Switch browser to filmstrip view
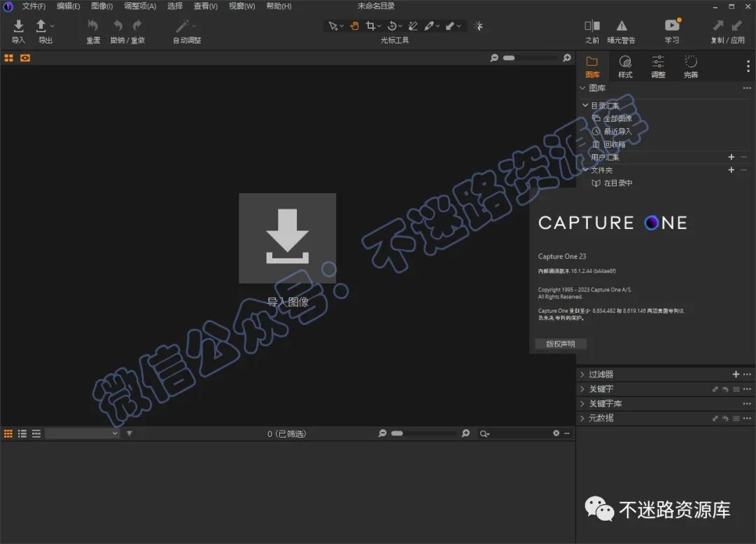This screenshot has height=544, width=756. click(x=36, y=433)
